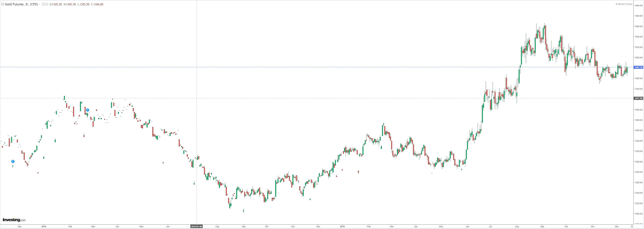Viewport: 644px width, 229px height.
Task: Open the Gold Futures symbol dropdown arrow
Action: pos(39,4)
